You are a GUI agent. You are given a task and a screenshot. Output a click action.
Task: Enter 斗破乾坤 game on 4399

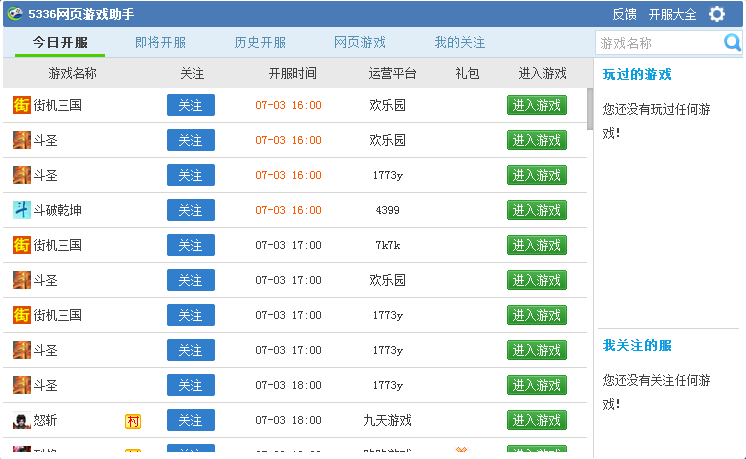click(537, 210)
